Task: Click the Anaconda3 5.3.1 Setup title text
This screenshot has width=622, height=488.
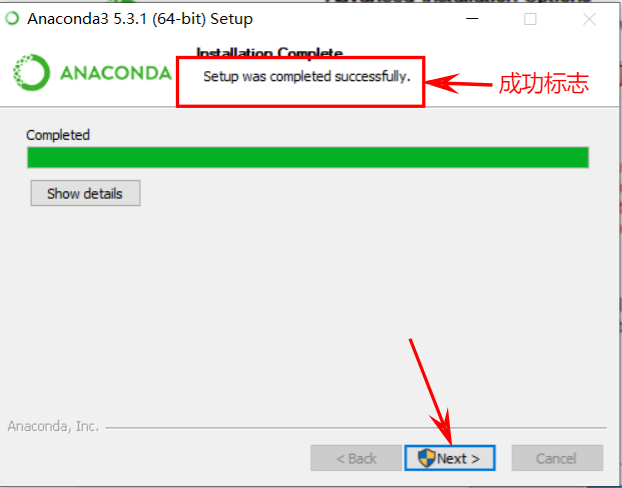Action: pyautogui.click(x=140, y=19)
